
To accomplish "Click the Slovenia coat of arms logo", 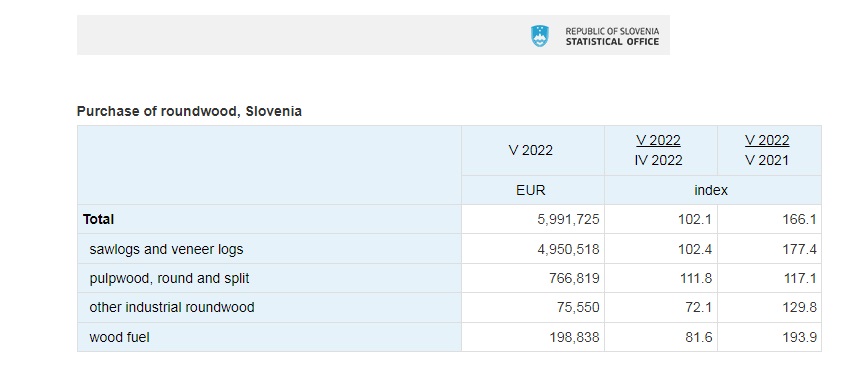I will click(540, 36).
